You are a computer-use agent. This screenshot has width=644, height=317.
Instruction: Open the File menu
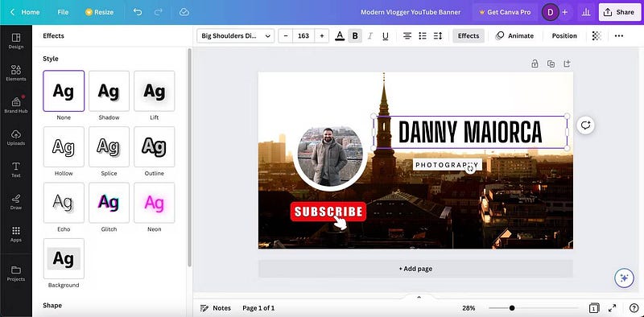[x=63, y=12]
